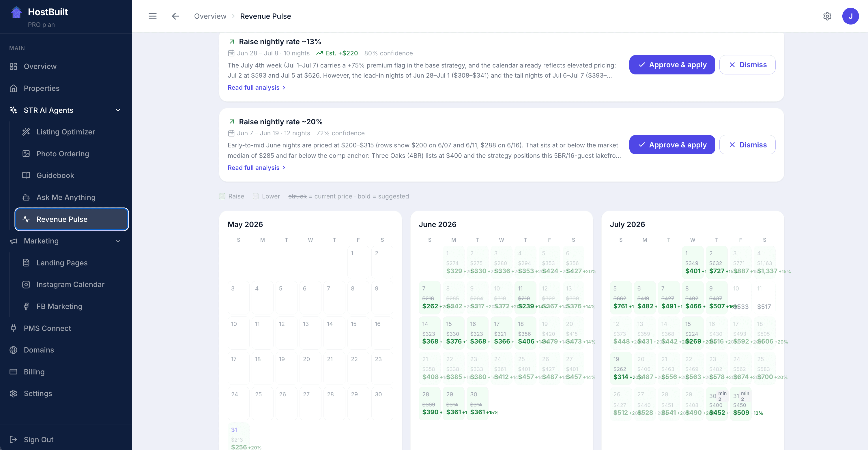Toggle the hamburger menu icon
868x450 pixels.
[x=153, y=16]
